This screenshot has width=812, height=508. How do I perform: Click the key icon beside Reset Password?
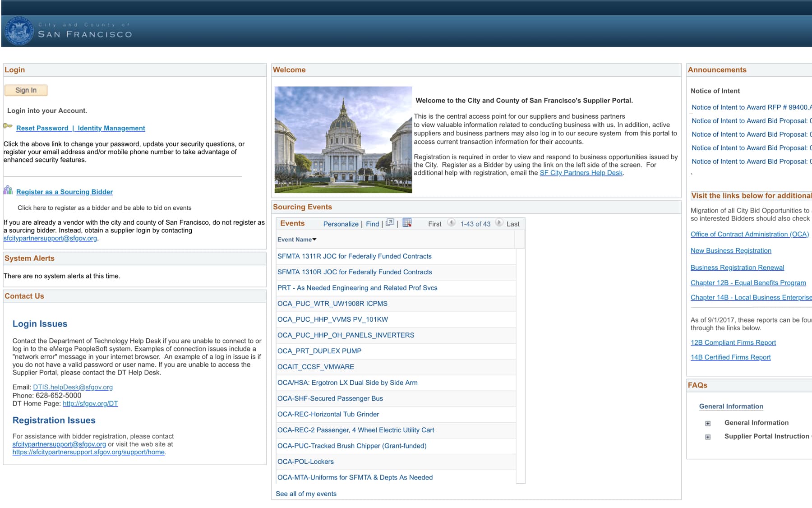tap(8, 126)
